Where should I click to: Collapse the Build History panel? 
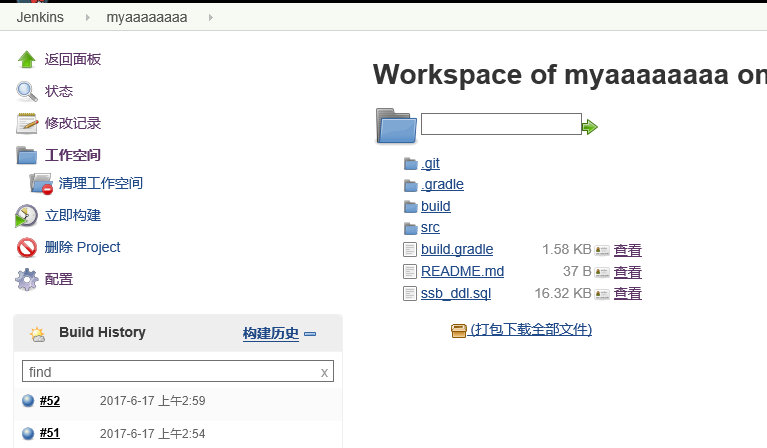tap(310, 334)
